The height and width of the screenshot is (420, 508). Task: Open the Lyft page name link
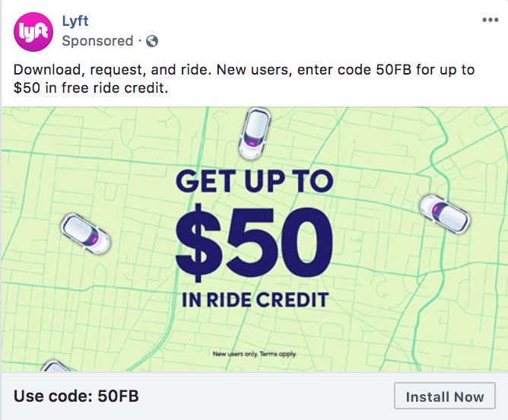75,21
